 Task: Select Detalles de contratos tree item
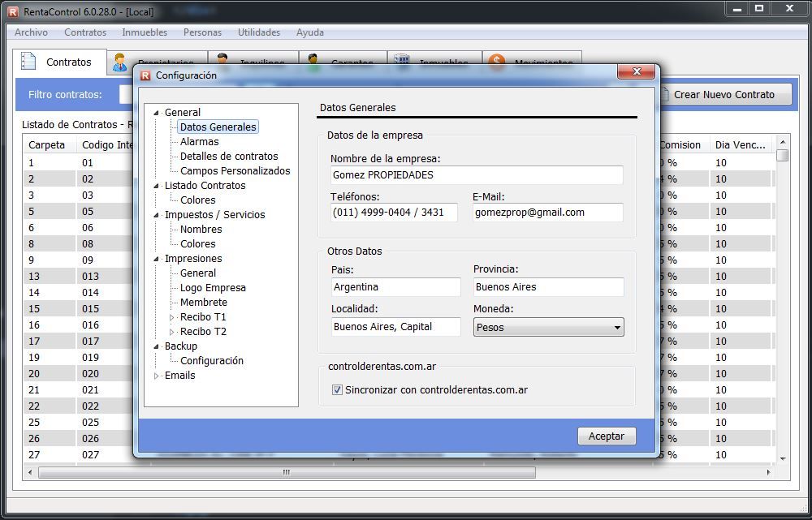229,156
